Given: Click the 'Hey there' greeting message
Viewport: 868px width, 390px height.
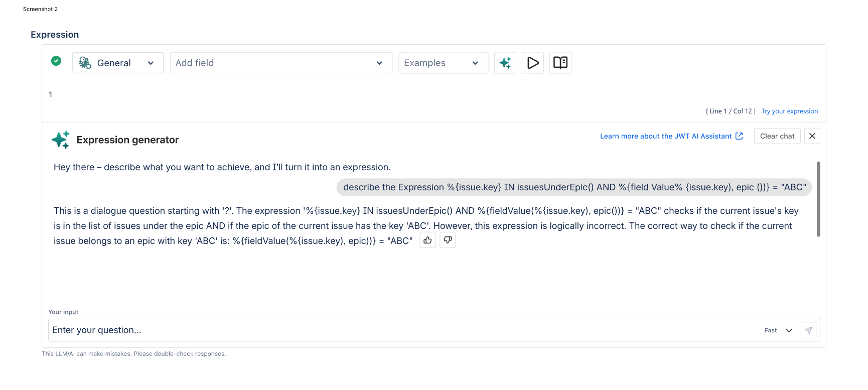Looking at the screenshot, I should tap(222, 167).
